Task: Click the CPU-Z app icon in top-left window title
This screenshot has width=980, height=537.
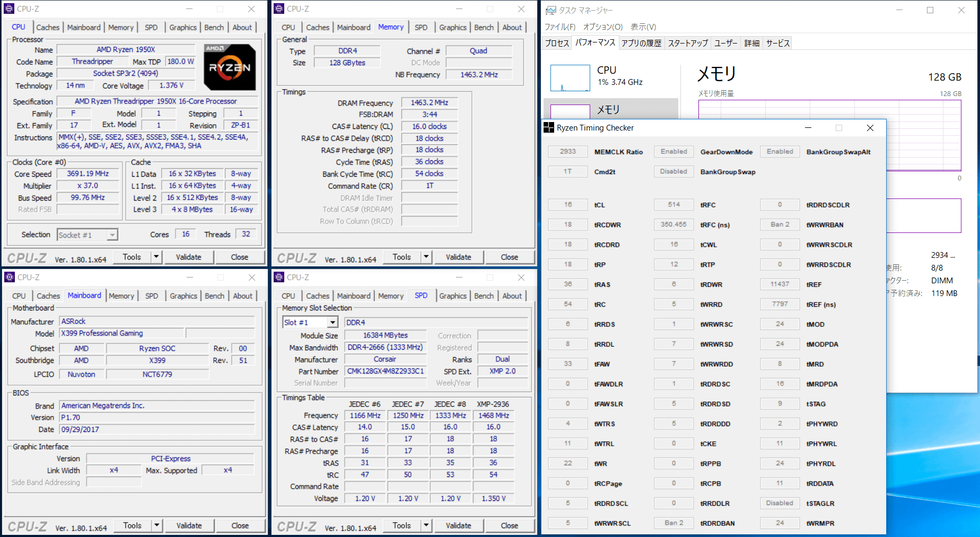Action: 9,8
